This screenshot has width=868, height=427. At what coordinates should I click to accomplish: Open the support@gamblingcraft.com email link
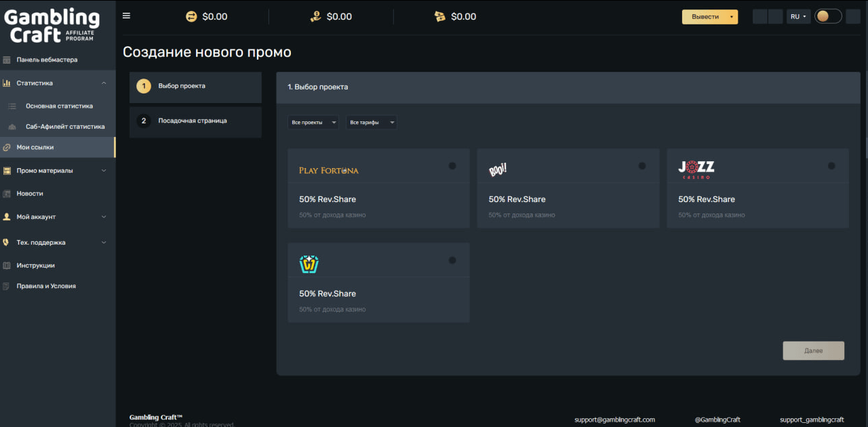pos(614,420)
